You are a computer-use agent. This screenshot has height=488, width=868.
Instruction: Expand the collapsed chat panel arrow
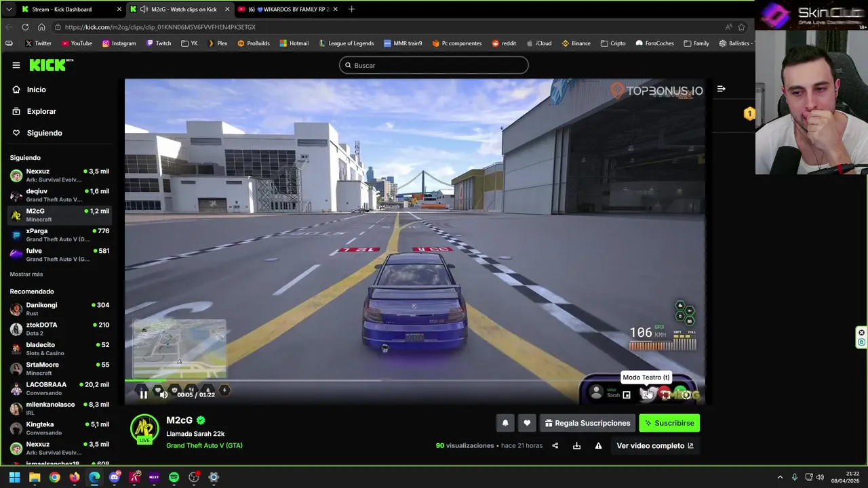721,89
